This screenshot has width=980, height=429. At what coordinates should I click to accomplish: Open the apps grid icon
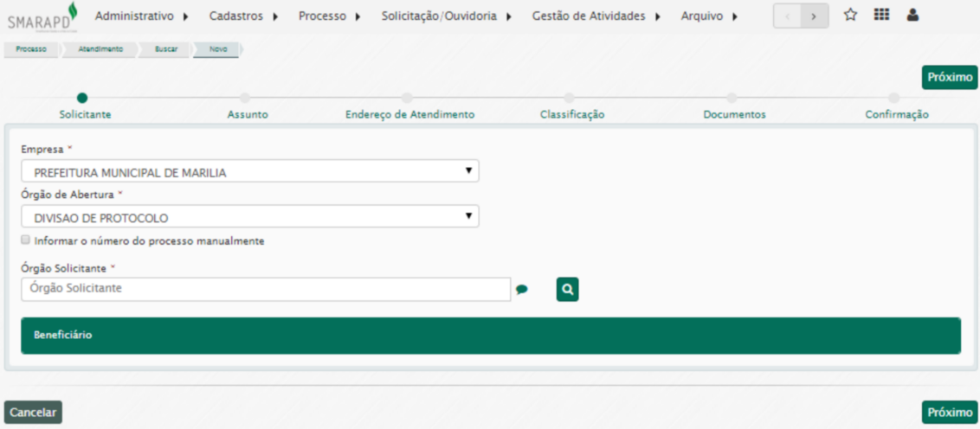pyautogui.click(x=881, y=16)
